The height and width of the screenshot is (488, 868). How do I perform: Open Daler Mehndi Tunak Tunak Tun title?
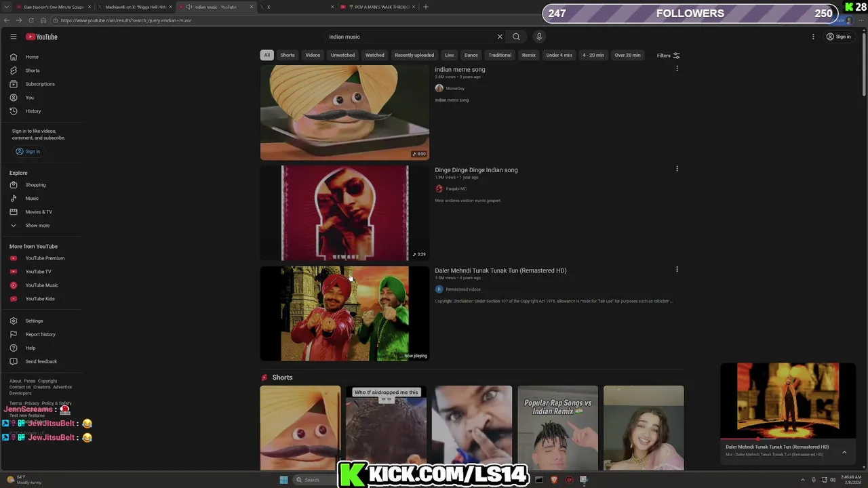[x=500, y=270]
